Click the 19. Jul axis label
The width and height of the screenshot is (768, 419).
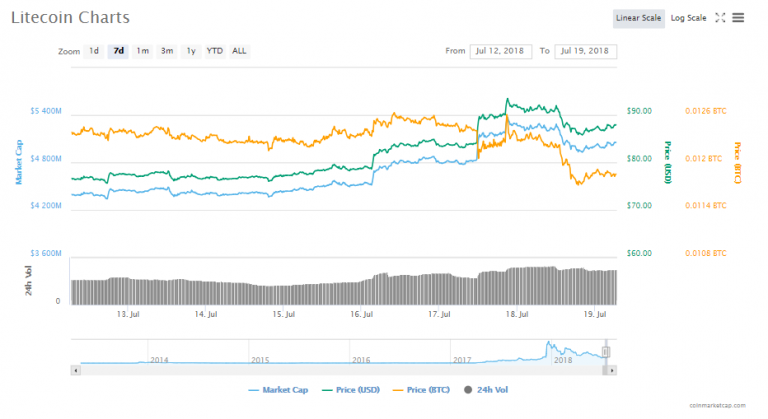pyautogui.click(x=595, y=314)
